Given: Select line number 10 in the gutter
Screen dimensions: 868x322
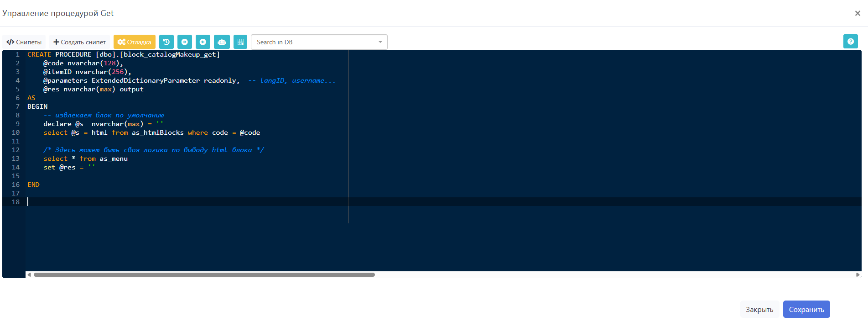Looking at the screenshot, I should pyautogui.click(x=16, y=132).
